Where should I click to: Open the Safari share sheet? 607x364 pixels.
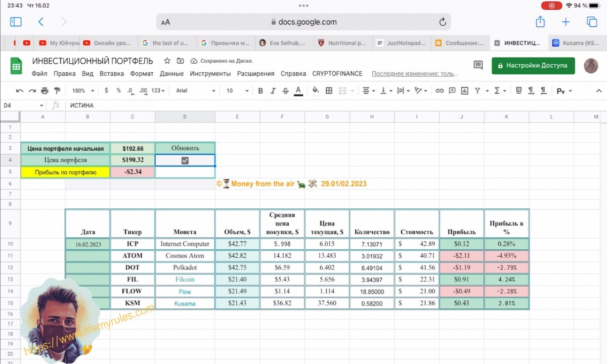click(540, 22)
